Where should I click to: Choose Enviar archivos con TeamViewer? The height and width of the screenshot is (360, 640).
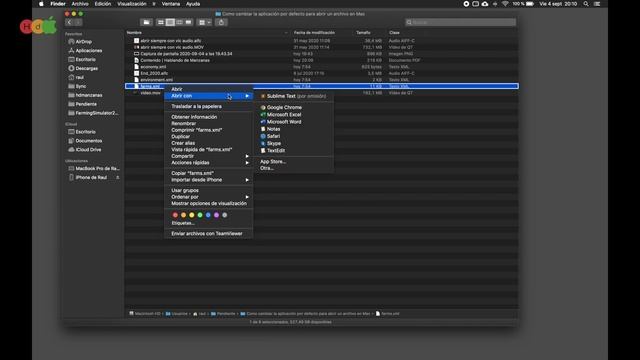tap(209, 234)
